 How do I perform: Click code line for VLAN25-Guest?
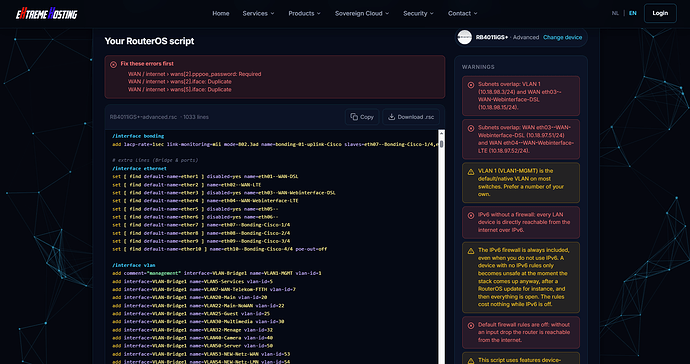click(x=192, y=314)
